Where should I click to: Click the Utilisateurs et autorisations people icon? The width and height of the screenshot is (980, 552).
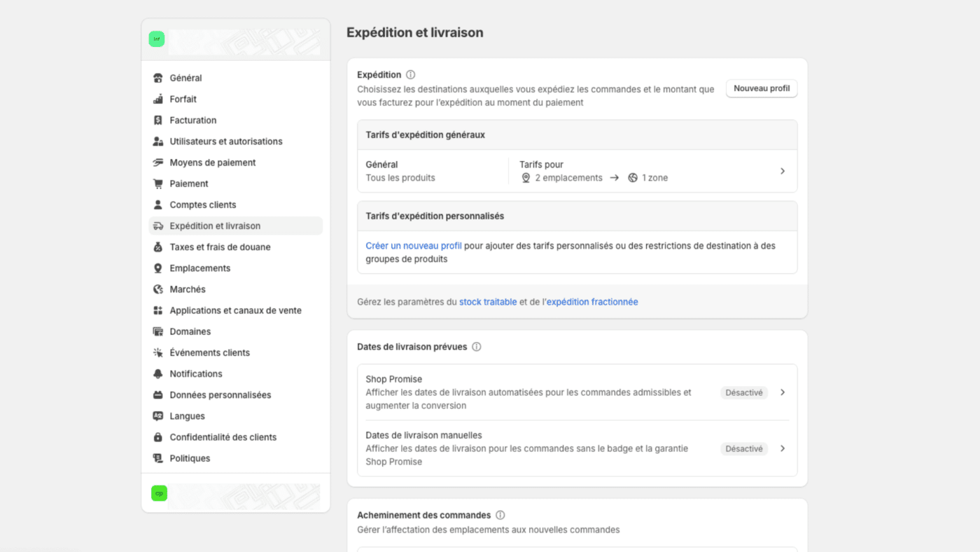click(x=157, y=141)
